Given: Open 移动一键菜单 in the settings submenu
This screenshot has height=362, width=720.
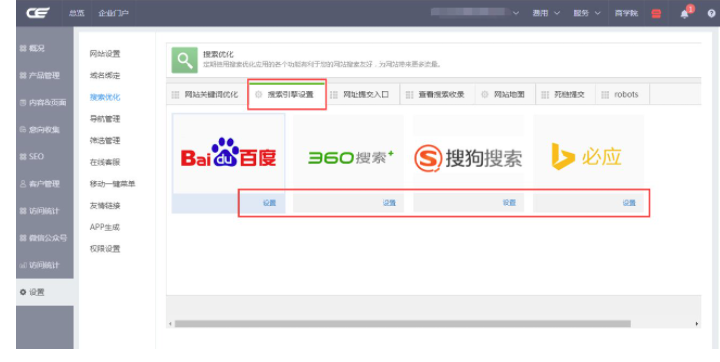Looking at the screenshot, I should (x=112, y=184).
